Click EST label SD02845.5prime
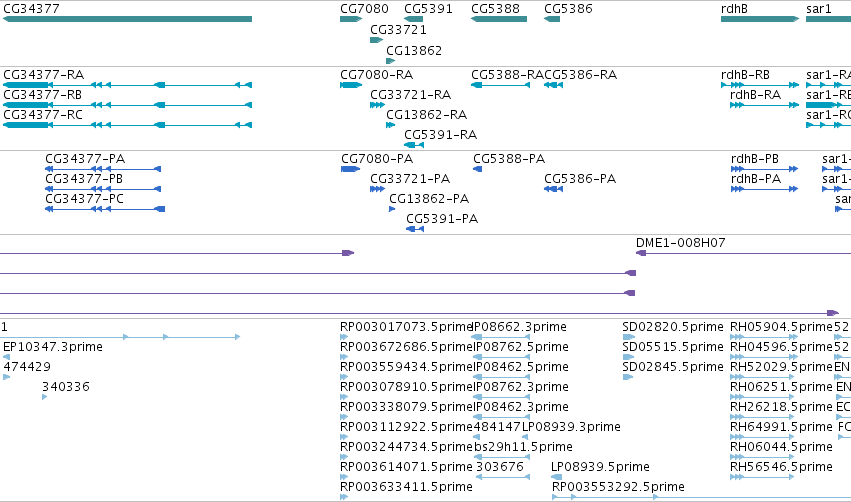 pos(673,367)
